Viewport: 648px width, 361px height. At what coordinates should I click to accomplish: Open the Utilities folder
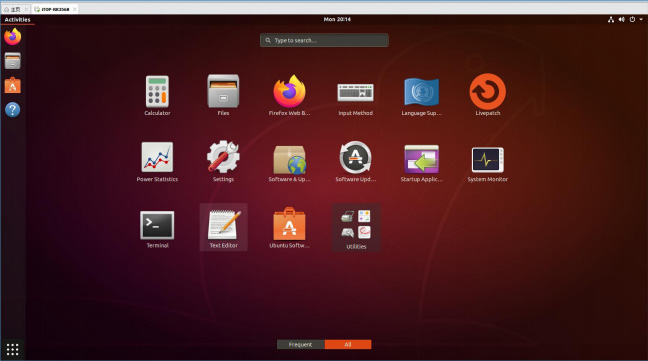click(356, 228)
